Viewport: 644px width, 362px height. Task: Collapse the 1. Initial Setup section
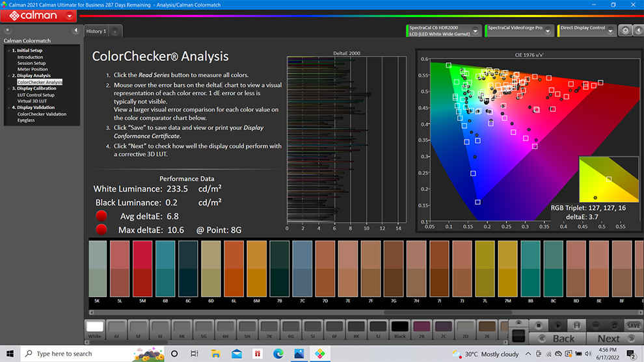[x=8, y=51]
